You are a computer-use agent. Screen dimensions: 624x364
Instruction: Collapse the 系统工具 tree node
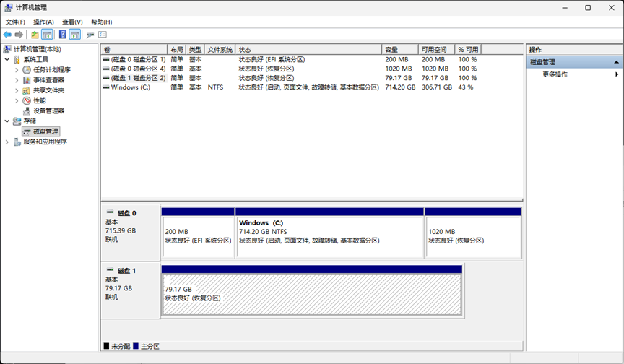7,60
